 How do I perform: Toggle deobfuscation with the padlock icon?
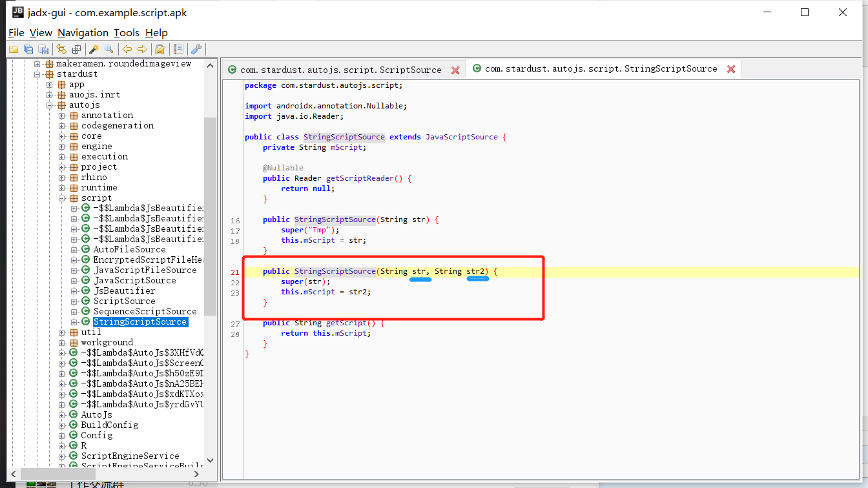pos(160,49)
